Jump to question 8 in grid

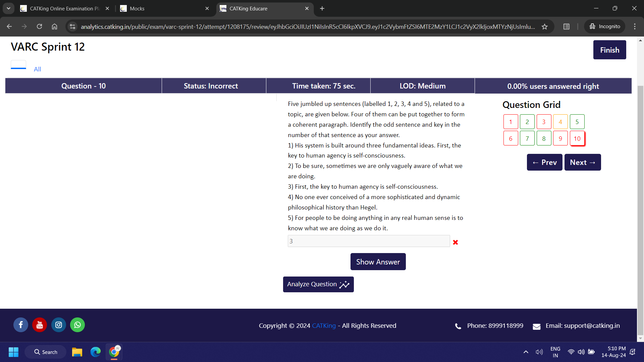[x=544, y=138]
